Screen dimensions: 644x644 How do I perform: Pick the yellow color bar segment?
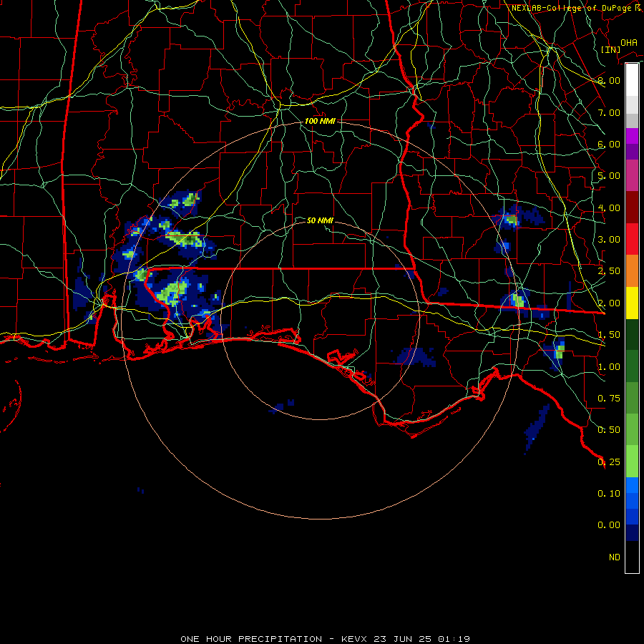pos(632,303)
